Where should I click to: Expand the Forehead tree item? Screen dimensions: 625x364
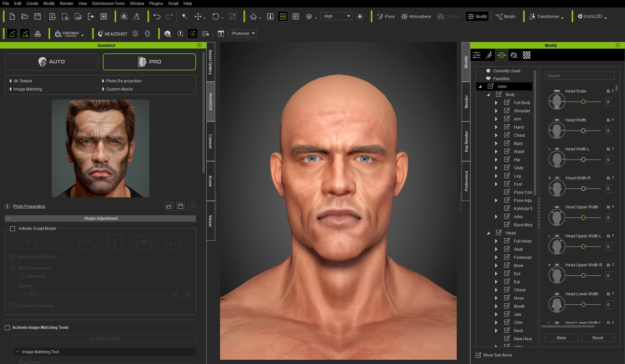tap(496, 258)
